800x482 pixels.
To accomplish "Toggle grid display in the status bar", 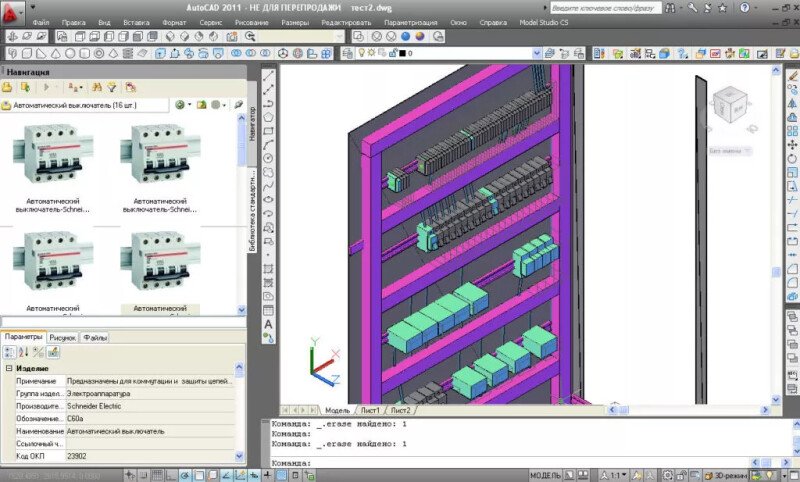I will (x=157, y=475).
